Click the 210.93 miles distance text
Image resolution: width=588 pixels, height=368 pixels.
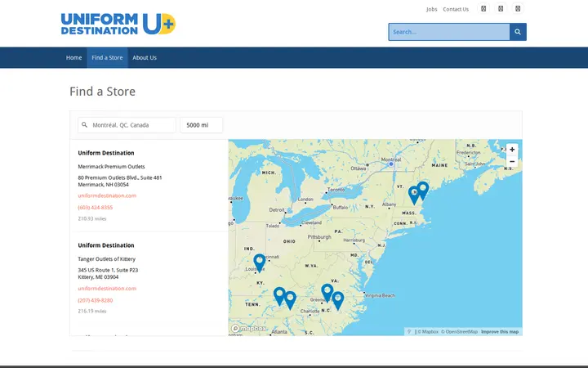click(x=91, y=218)
